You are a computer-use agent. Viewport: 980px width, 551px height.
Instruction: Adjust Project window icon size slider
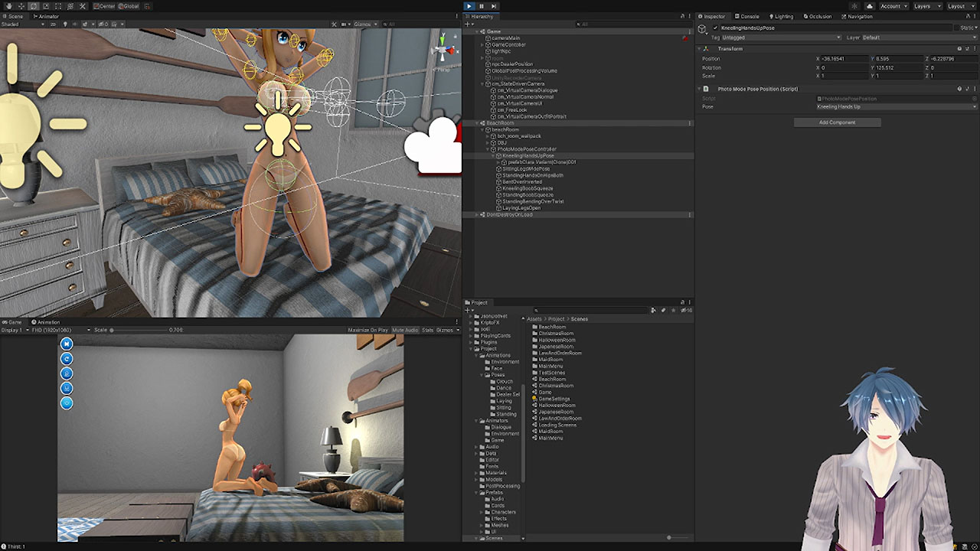[668, 537]
